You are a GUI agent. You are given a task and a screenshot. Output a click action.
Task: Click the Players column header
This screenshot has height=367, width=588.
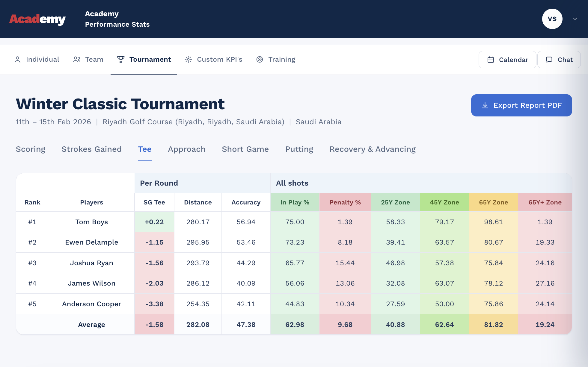[92, 202]
